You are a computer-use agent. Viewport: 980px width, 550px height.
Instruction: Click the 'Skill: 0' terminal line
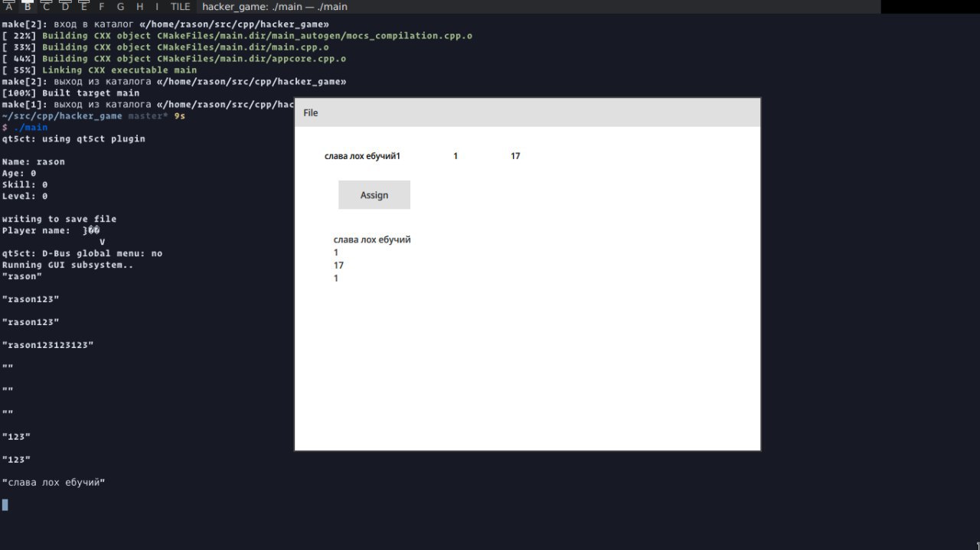[24, 185]
